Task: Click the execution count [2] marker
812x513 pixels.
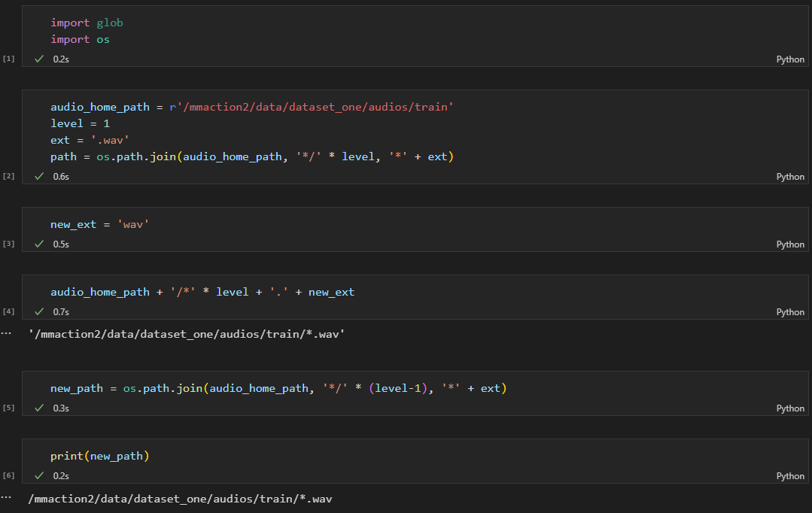Action: point(8,176)
